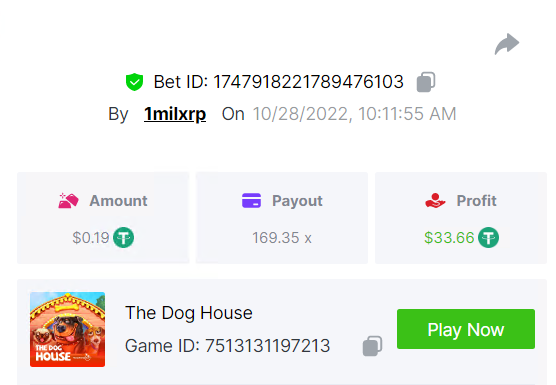Copy the Game ID number
556x385 pixels.
pos(372,346)
